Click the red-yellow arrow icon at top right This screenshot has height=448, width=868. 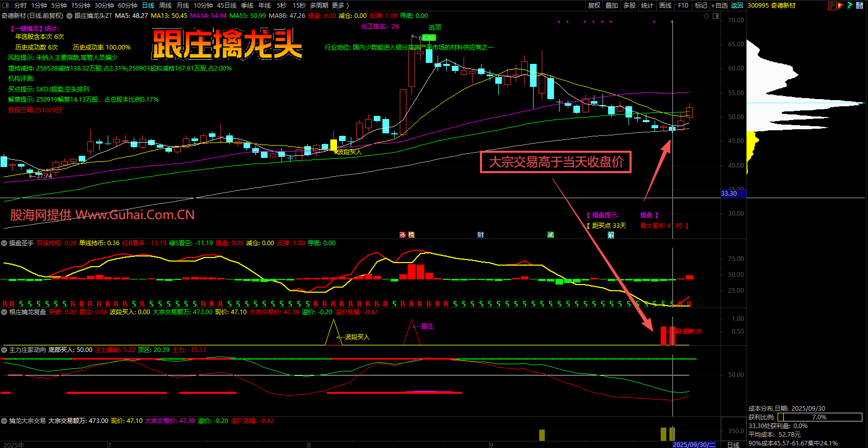click(x=841, y=6)
